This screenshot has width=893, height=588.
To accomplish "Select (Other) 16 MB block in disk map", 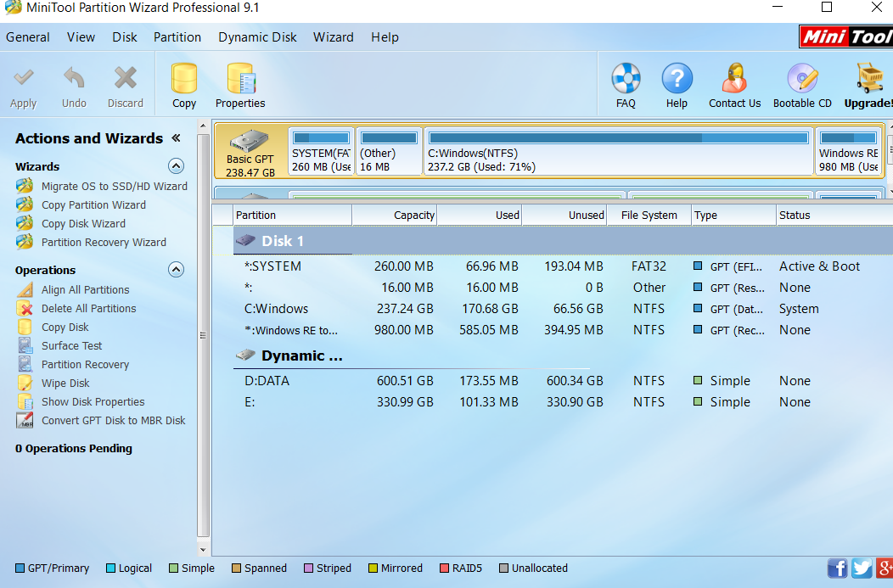I will pos(389,151).
